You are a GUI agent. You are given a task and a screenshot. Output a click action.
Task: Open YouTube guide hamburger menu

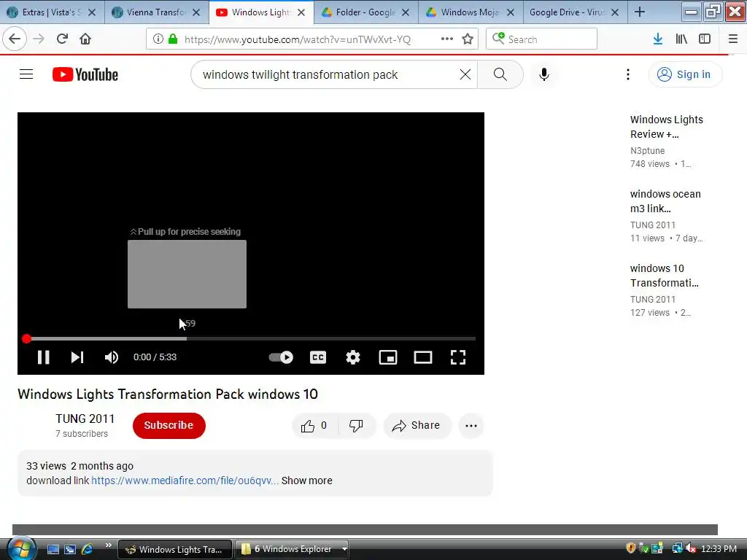pos(26,74)
